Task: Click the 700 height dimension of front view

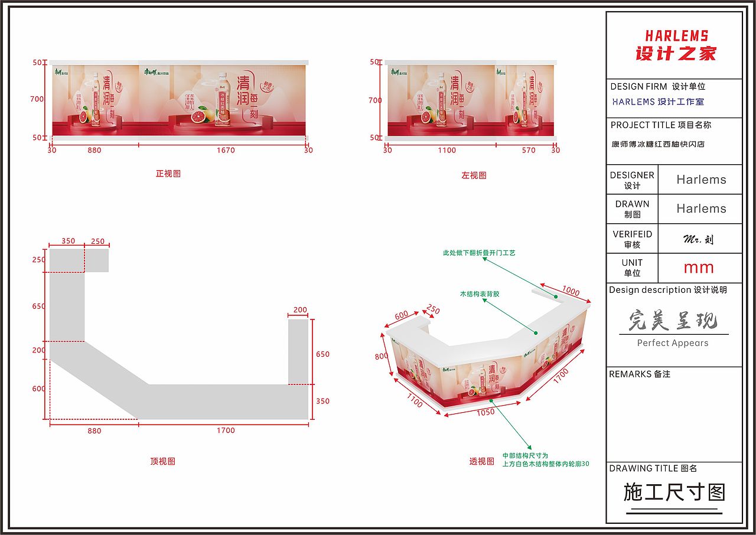Action: click(x=37, y=99)
